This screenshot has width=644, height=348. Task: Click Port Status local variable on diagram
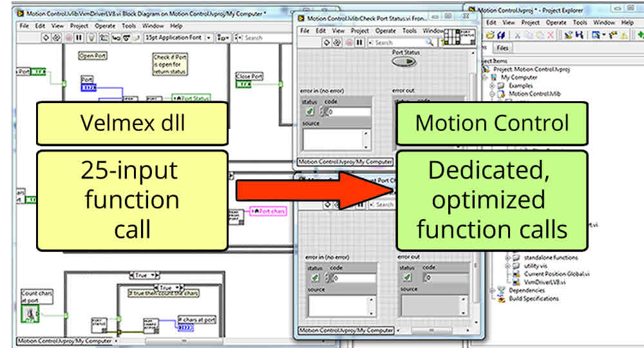pyautogui.click(x=191, y=98)
